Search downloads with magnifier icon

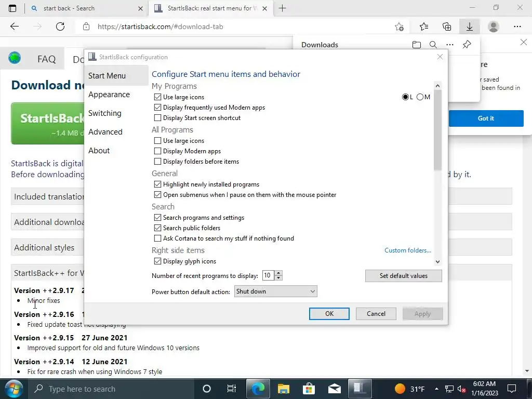pos(433,45)
